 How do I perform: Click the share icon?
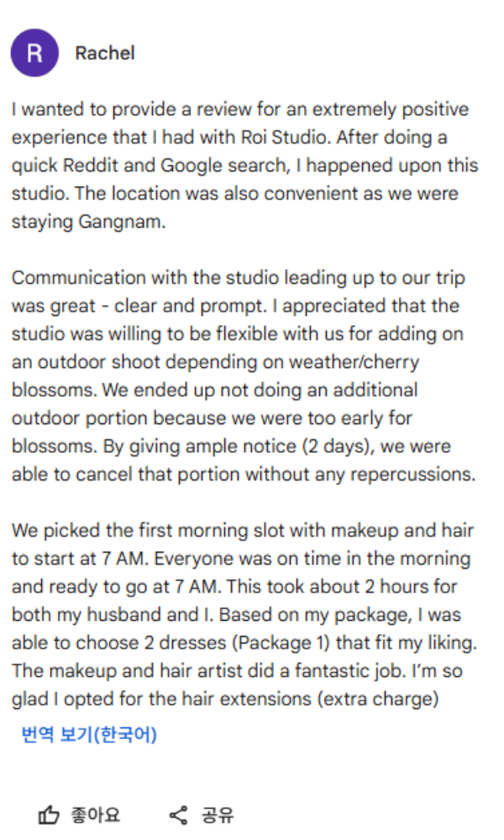(178, 816)
